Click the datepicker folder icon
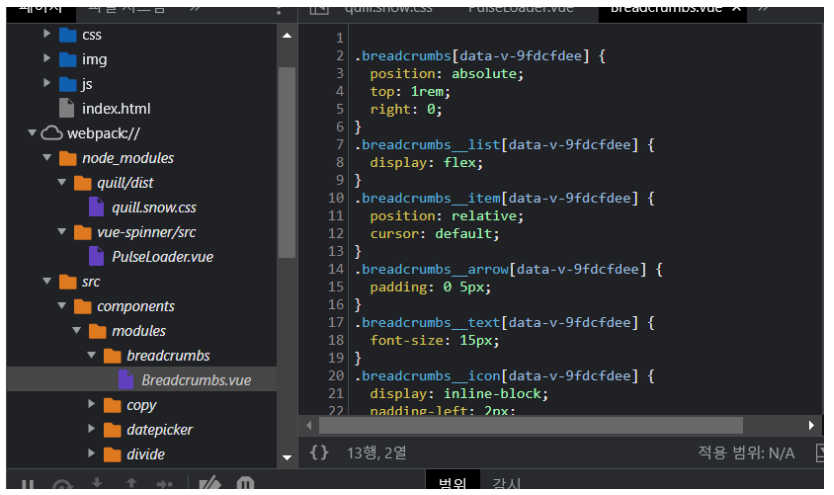The height and width of the screenshot is (495, 834). click(x=112, y=430)
